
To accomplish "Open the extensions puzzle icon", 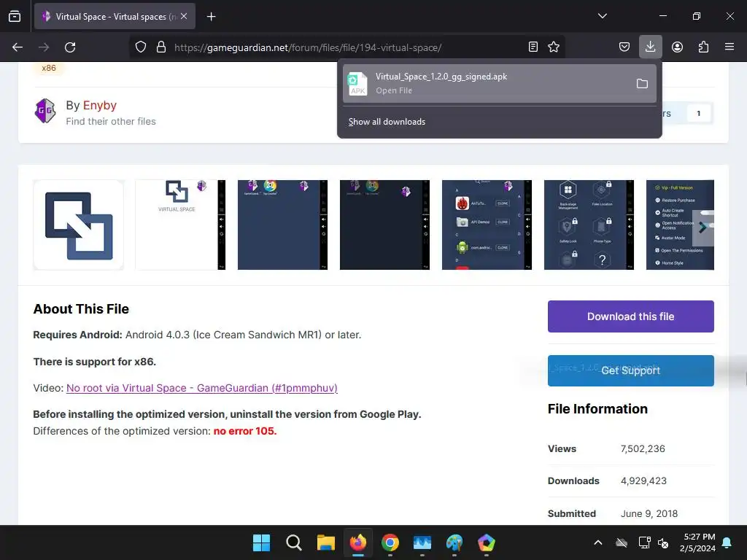I will tap(703, 47).
